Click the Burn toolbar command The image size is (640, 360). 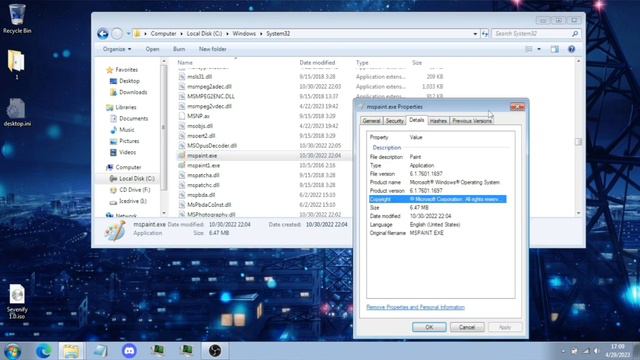(x=179, y=49)
